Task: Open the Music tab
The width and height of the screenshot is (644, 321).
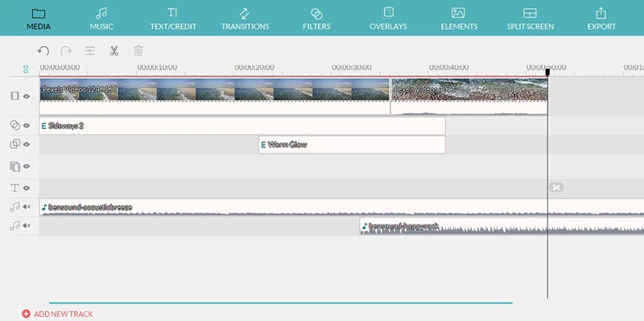Action: click(101, 19)
